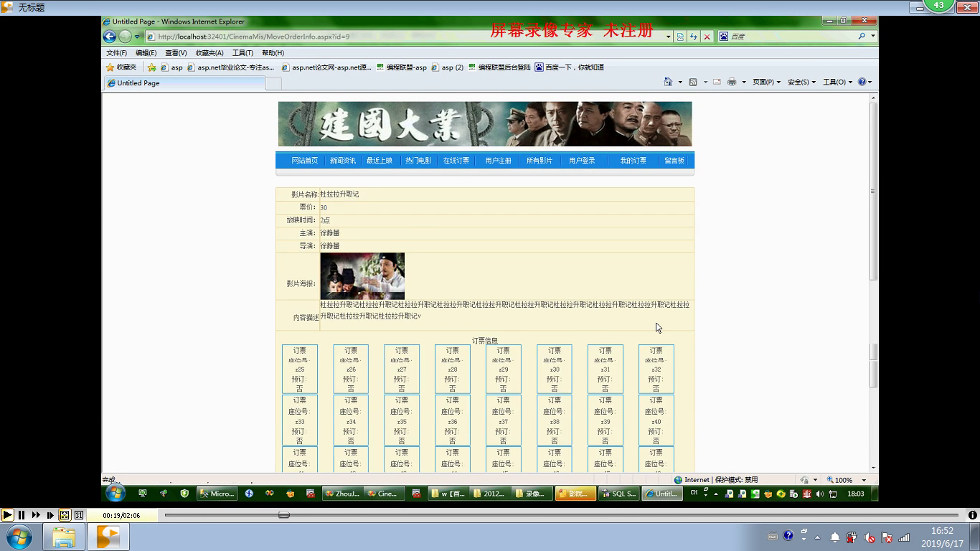Go to 网站首页 in site navigation
980x551 pixels.
305,161
